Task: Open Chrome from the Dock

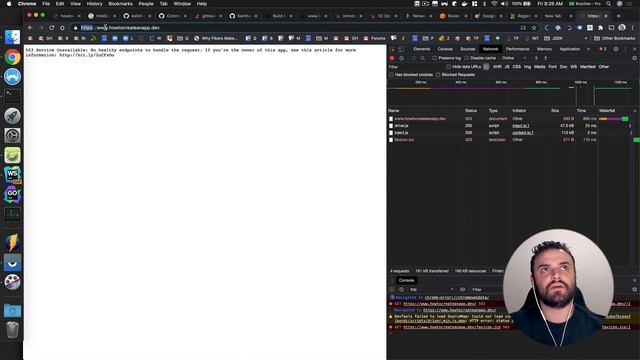Action: 12,57
